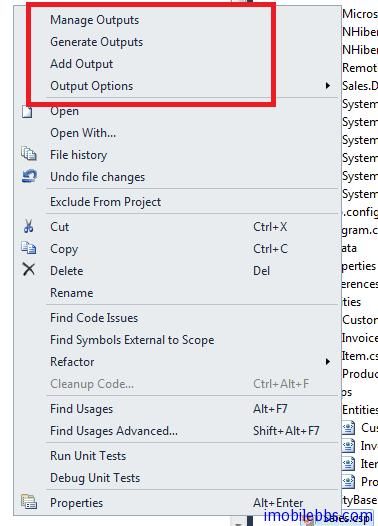Select Item.cs in the solution tree
The height and width of the screenshot is (526, 378).
point(360,356)
